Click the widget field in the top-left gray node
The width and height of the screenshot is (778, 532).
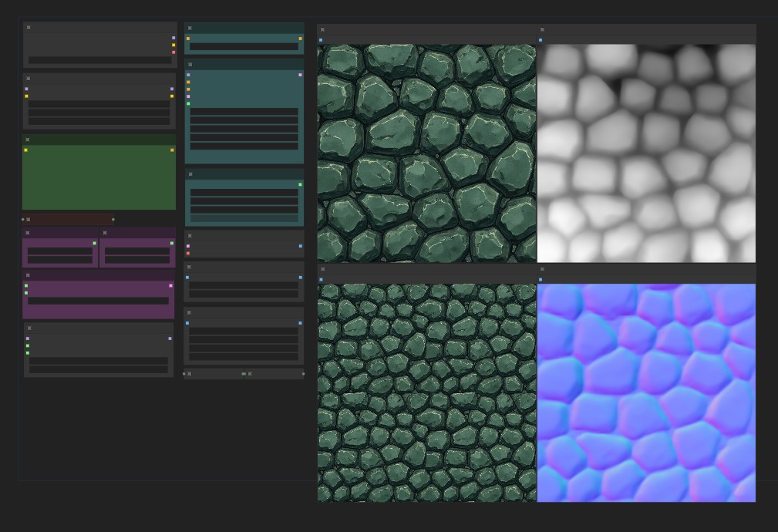click(x=99, y=60)
